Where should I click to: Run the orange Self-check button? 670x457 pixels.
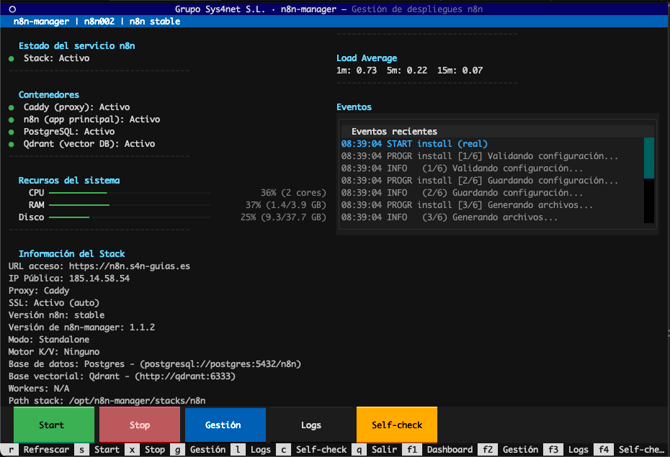396,425
